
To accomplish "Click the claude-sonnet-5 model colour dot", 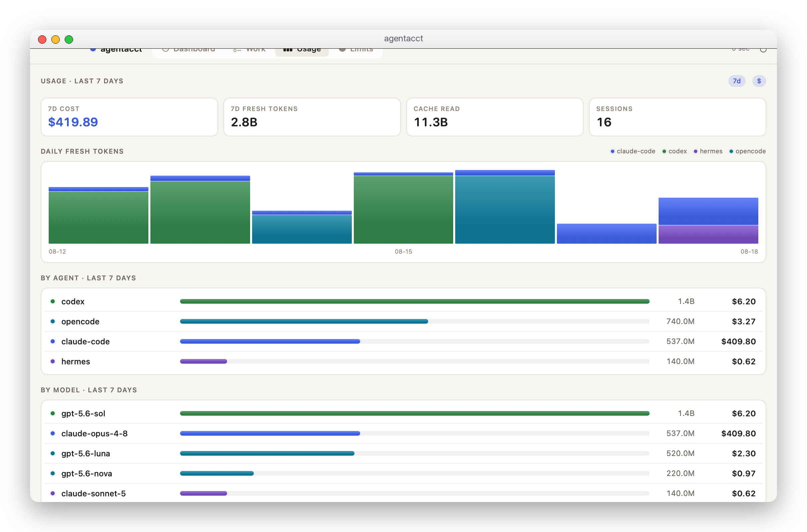I will pos(53,493).
